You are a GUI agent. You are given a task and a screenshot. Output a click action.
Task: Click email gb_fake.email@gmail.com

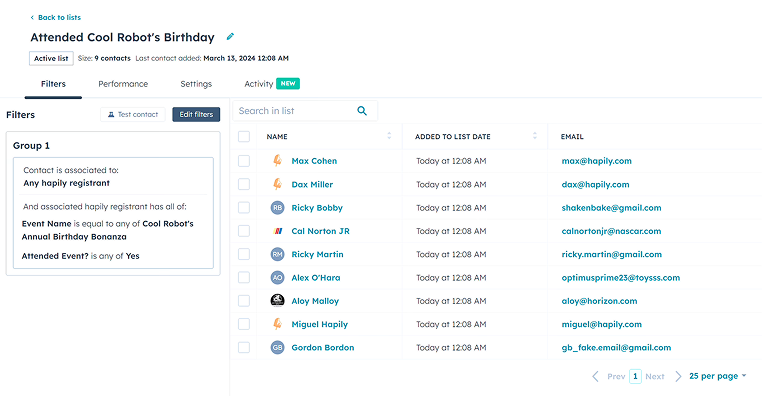point(616,347)
